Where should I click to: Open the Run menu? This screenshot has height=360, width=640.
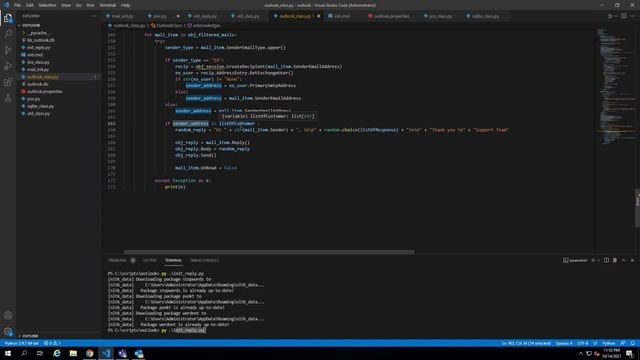pyautogui.click(x=91, y=5)
